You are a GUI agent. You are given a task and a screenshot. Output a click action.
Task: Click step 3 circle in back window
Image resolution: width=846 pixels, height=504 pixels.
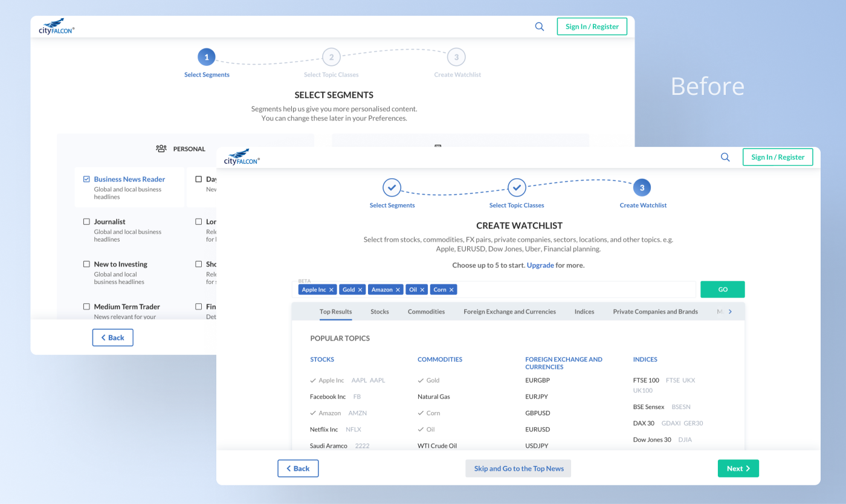(x=456, y=57)
